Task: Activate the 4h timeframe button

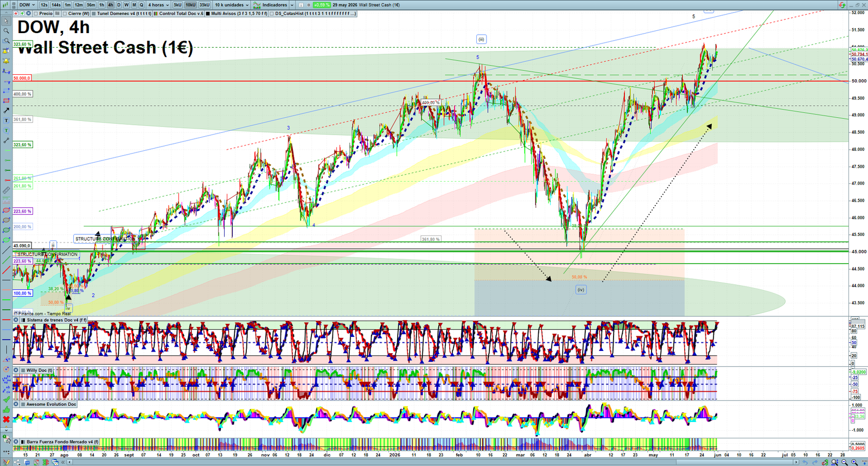Action: pyautogui.click(x=111, y=5)
